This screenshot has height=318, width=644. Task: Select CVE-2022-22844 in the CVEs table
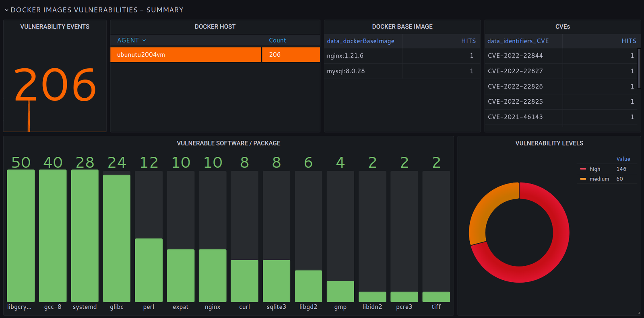click(515, 56)
